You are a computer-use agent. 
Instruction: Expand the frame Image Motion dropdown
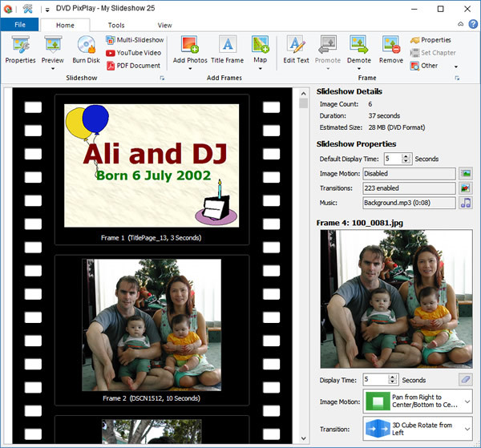click(x=467, y=402)
